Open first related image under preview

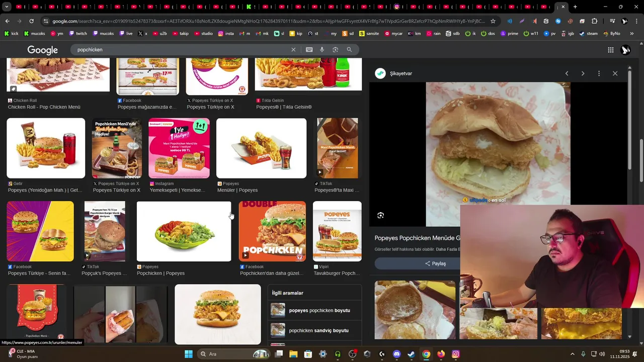[415, 310]
